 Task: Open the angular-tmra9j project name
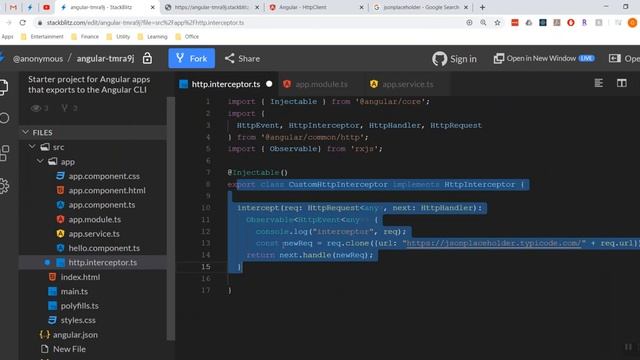[105, 58]
